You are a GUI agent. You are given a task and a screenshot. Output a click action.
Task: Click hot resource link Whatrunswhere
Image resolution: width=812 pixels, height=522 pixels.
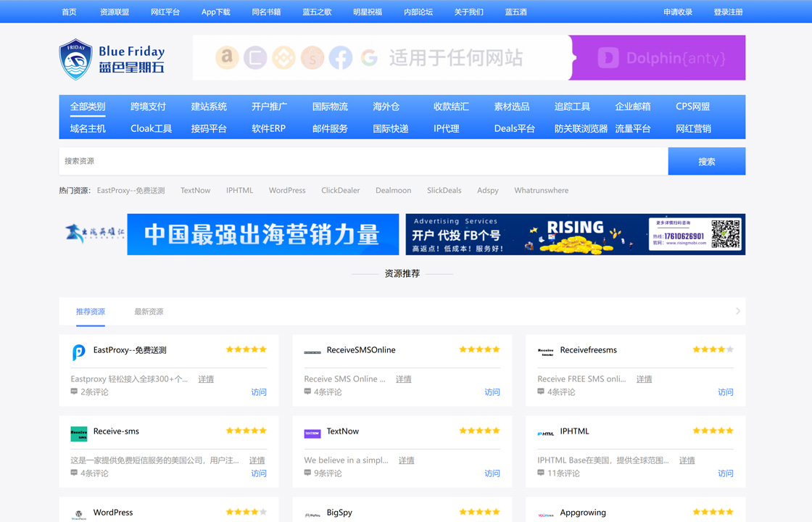click(541, 191)
